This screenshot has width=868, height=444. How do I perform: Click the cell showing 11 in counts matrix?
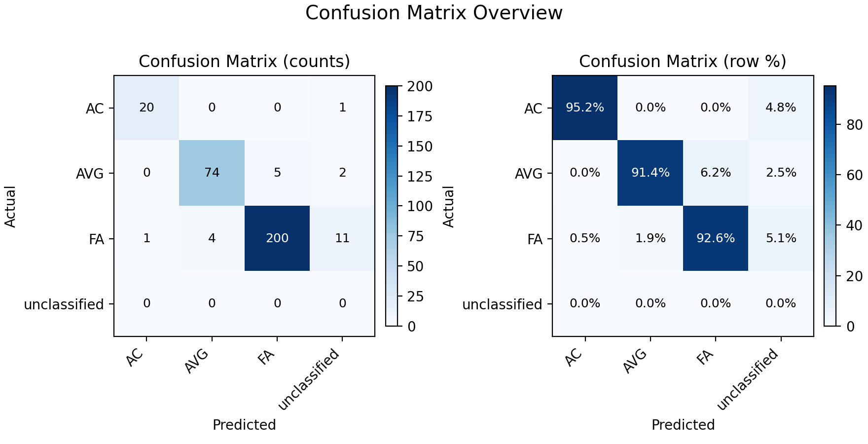pyautogui.click(x=342, y=238)
